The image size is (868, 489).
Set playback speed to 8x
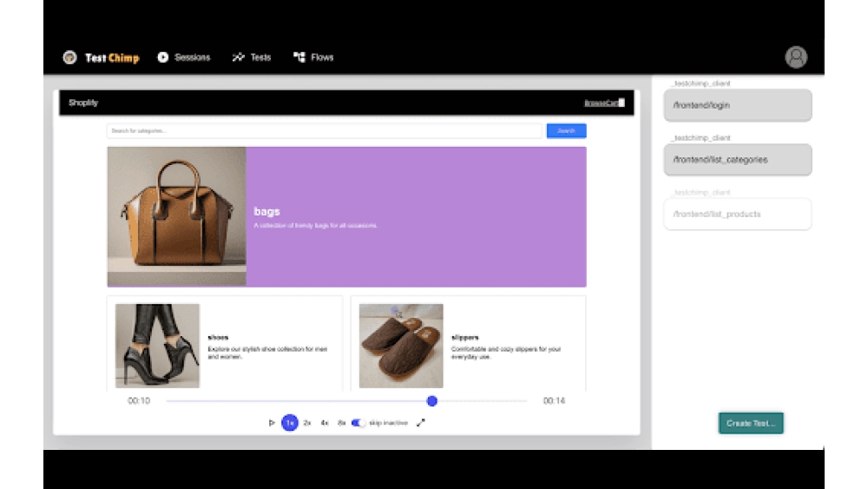(x=341, y=423)
